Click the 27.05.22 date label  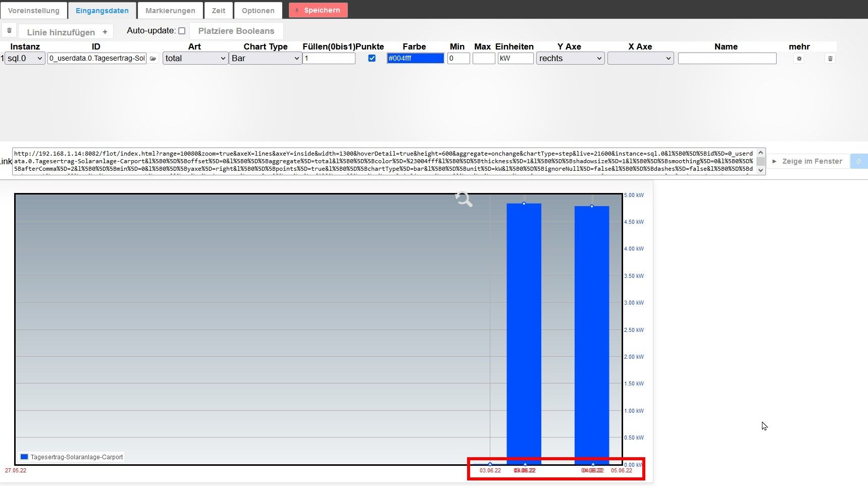click(x=16, y=470)
